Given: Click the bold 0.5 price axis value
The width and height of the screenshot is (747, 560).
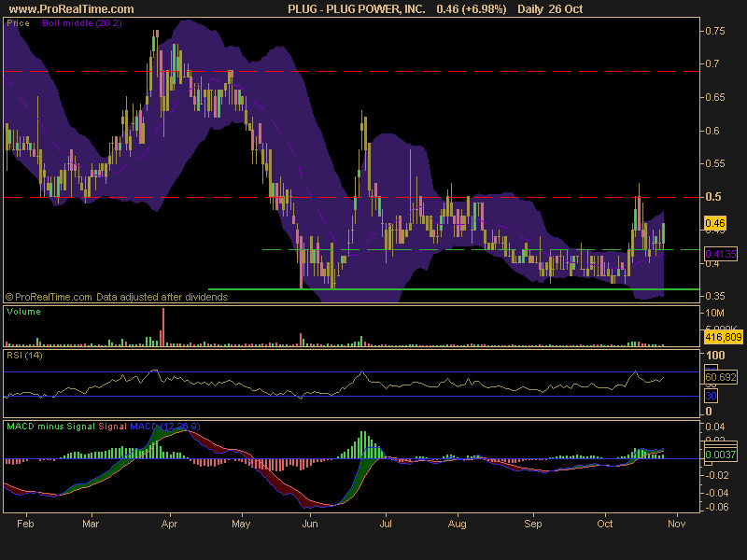Looking at the screenshot, I should (x=713, y=197).
